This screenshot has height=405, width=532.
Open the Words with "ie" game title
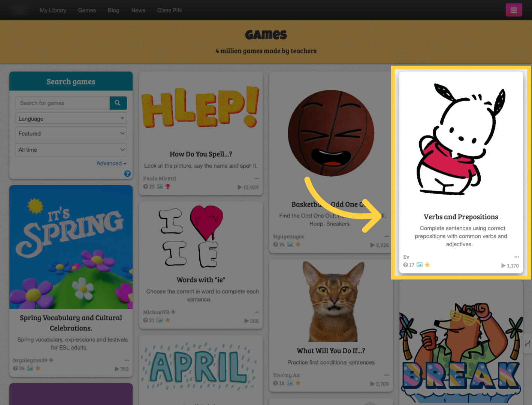(x=201, y=280)
